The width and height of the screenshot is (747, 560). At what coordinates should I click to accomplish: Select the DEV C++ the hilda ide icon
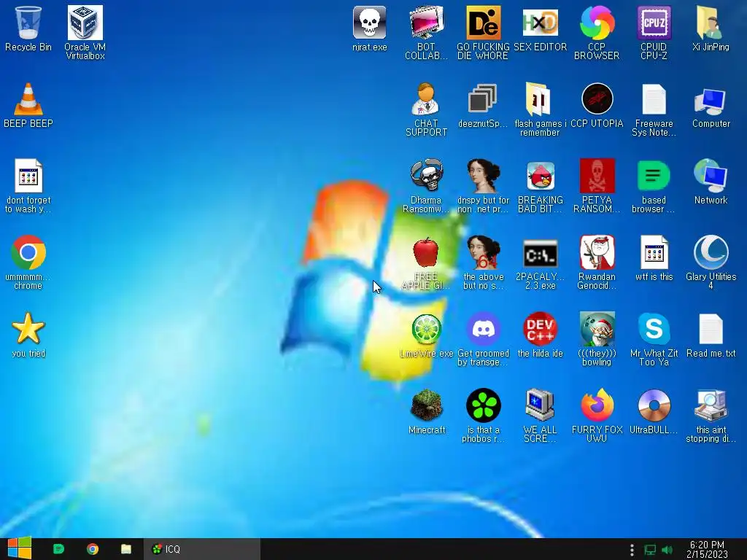tap(541, 329)
